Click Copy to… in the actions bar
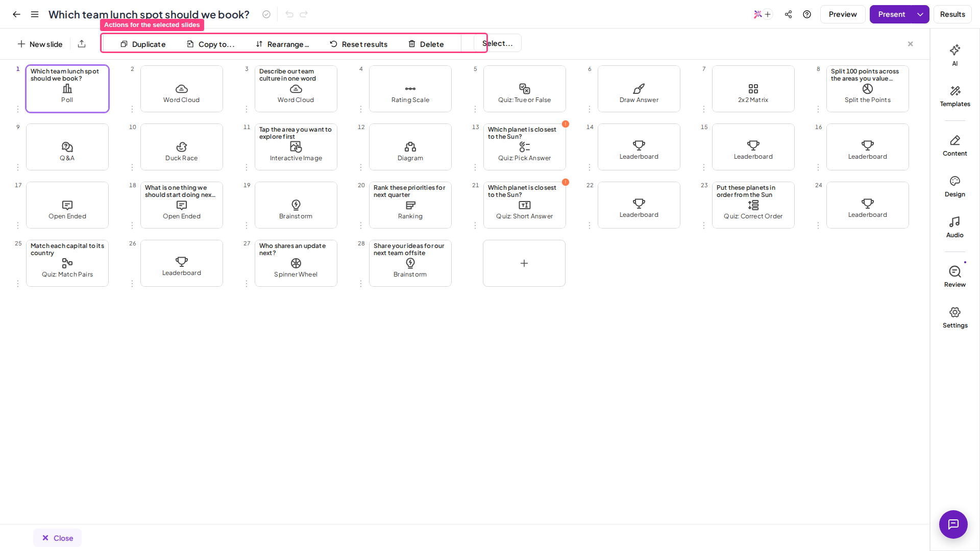 [210, 44]
